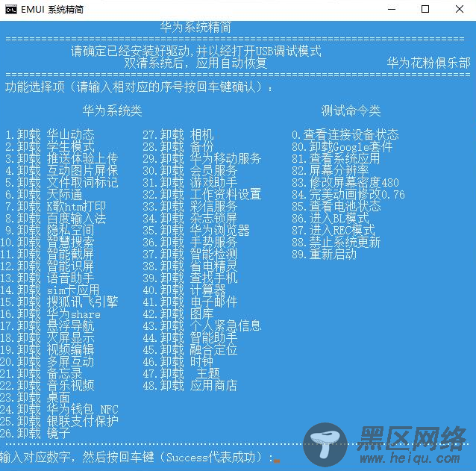Image resolution: width=476 pixels, height=471 pixels.
Task: Click line '9.卸载 隐私空间'
Action: click(x=50, y=231)
